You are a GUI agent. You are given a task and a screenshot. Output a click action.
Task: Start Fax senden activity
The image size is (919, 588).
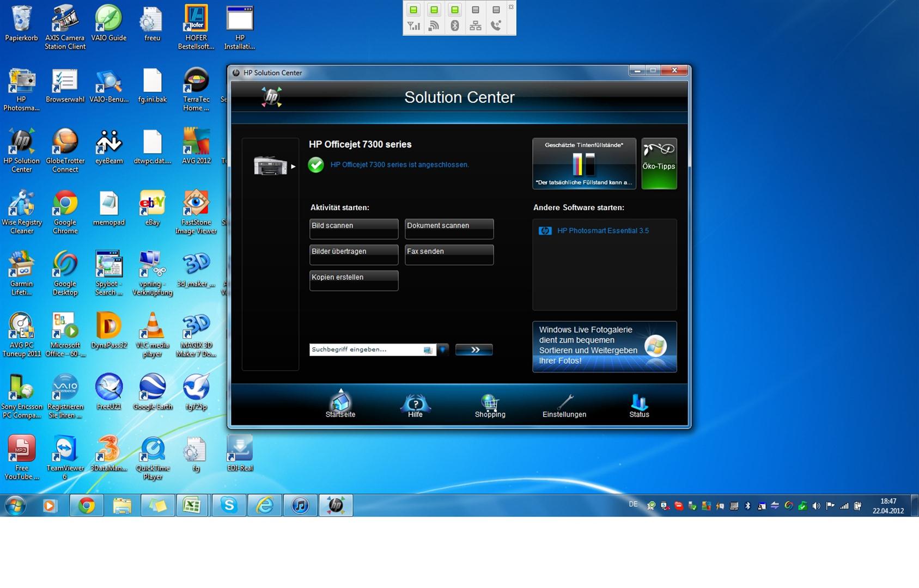[449, 254]
